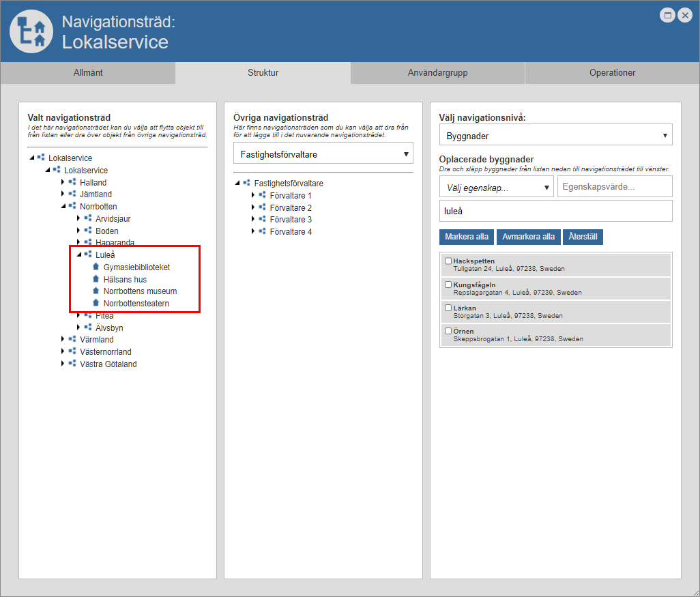Open the Fastighetsförvaltare navigation tree dropdown
The height and width of the screenshot is (597, 700).
(x=323, y=154)
